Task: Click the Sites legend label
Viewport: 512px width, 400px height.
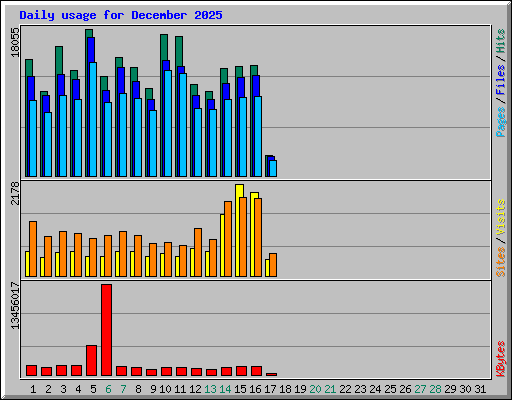Action: pyautogui.click(x=500, y=262)
